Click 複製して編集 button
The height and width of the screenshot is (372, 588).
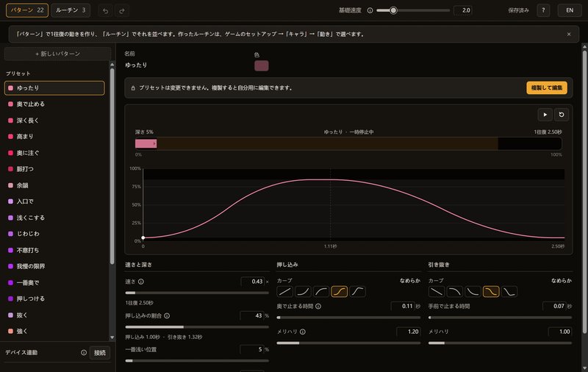coord(547,87)
